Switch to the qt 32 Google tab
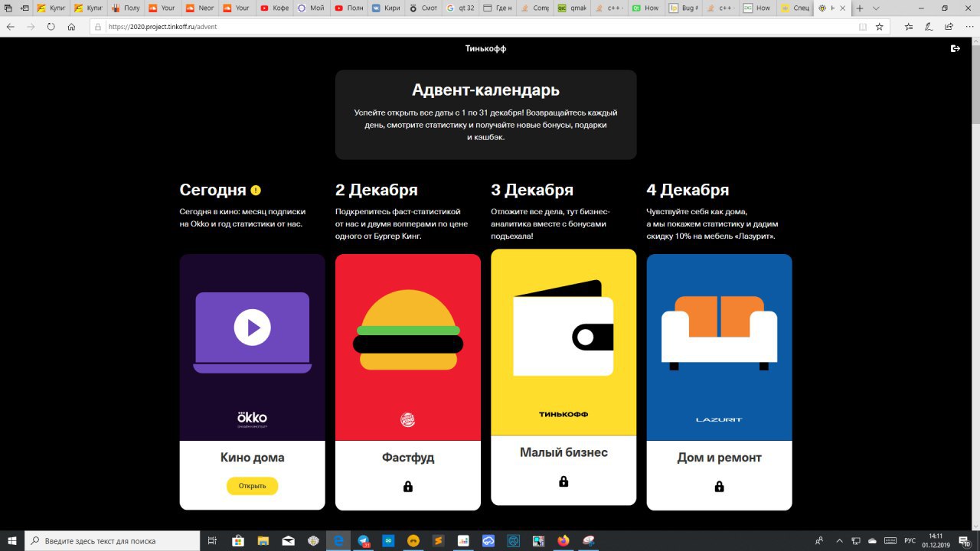Screen dimensions: 980x551 [460, 8]
